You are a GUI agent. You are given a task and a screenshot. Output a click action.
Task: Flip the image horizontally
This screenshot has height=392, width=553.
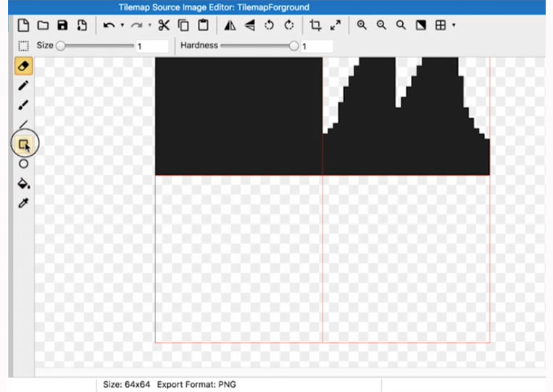tap(230, 25)
